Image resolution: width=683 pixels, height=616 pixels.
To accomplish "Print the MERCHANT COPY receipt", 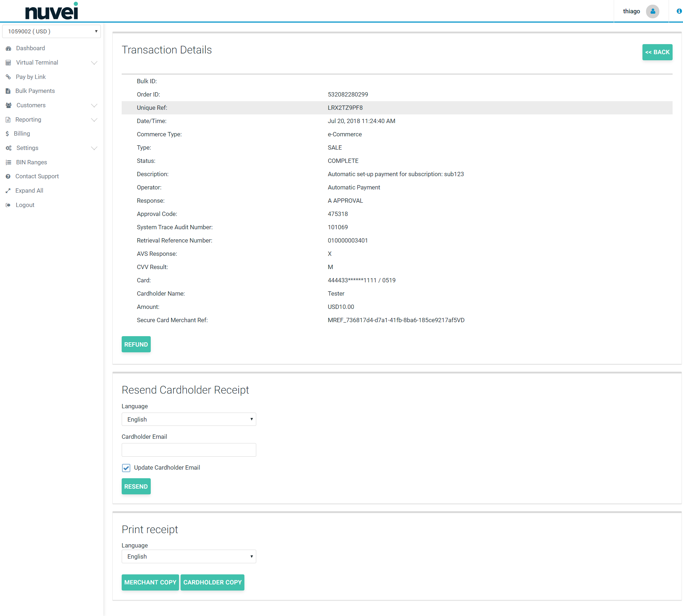I will point(150,582).
